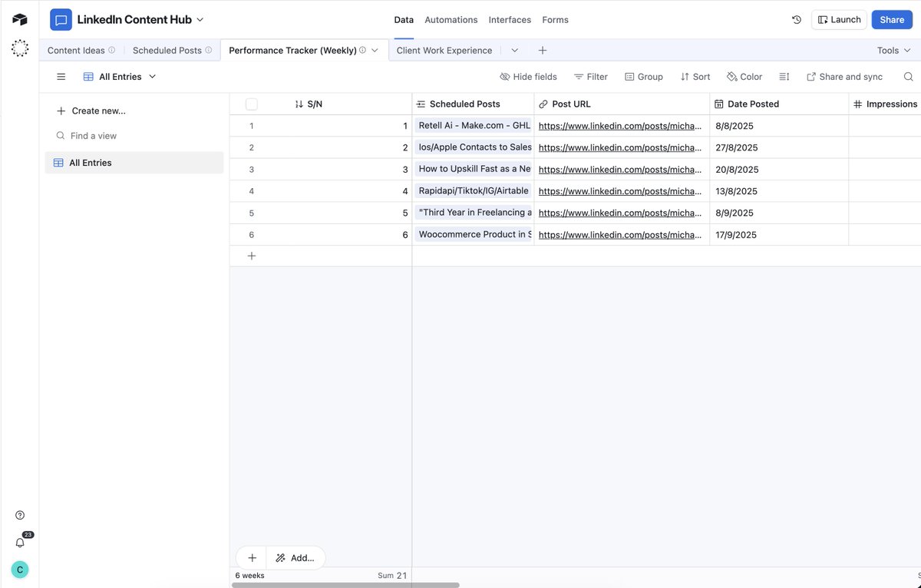Click the grid icon beside All Entries in sidebar

tap(58, 163)
